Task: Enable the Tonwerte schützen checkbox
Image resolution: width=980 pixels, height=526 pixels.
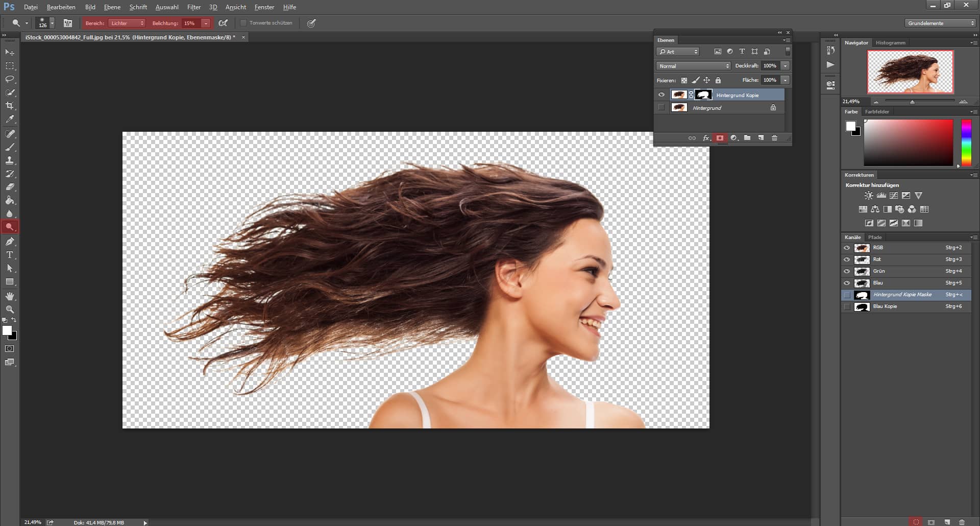Action: (x=243, y=23)
